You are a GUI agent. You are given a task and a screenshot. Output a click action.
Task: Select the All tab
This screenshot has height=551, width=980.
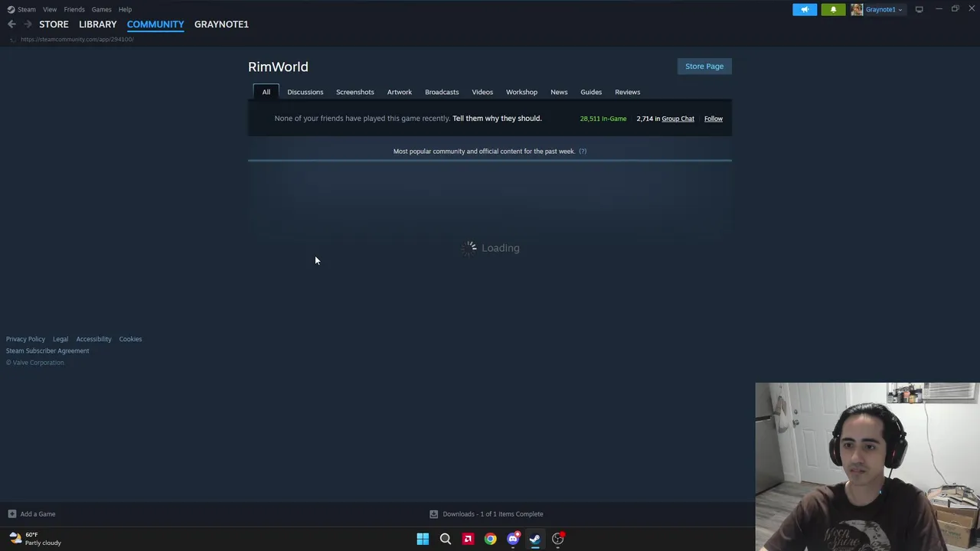(266, 92)
